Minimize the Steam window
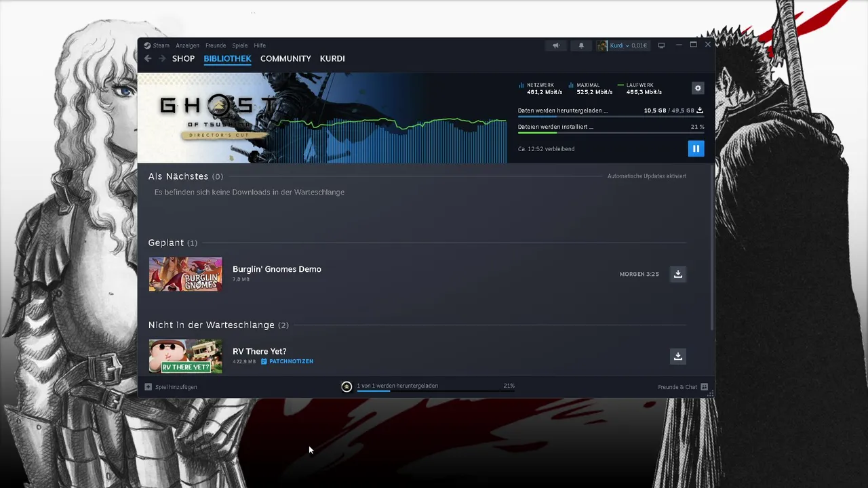868x488 pixels. (x=679, y=45)
